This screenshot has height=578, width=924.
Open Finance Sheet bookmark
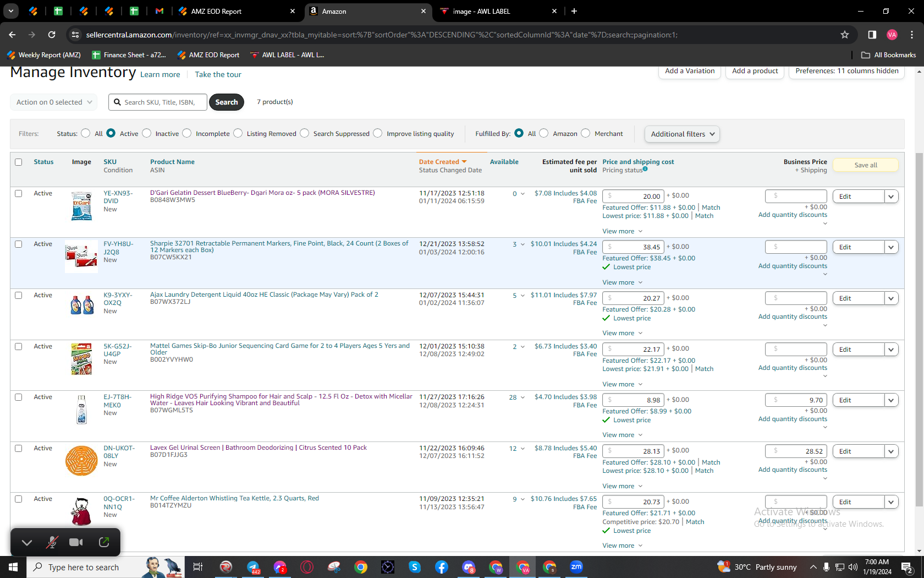(129, 55)
